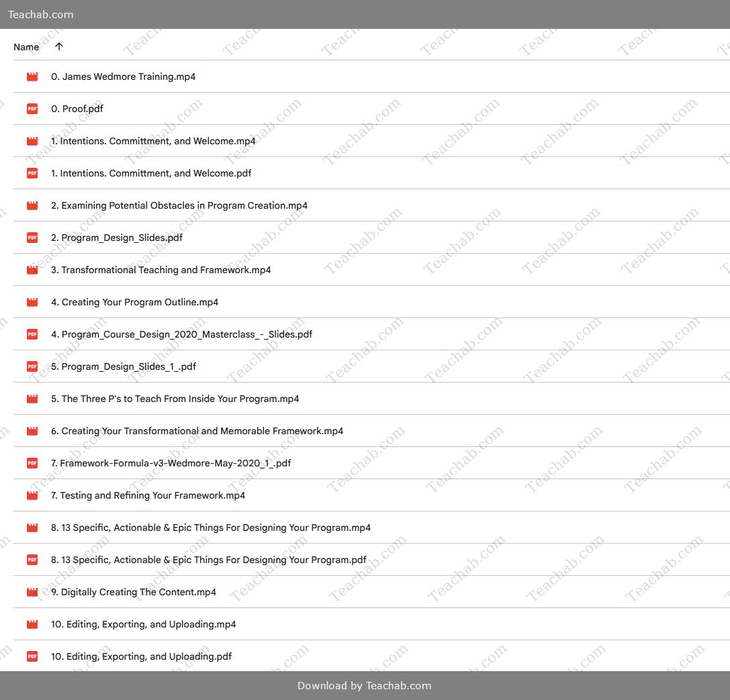This screenshot has height=700, width=730.
Task: Click the PDF icon for 2. Program_Design_Slides.pdf
Action: point(32,238)
